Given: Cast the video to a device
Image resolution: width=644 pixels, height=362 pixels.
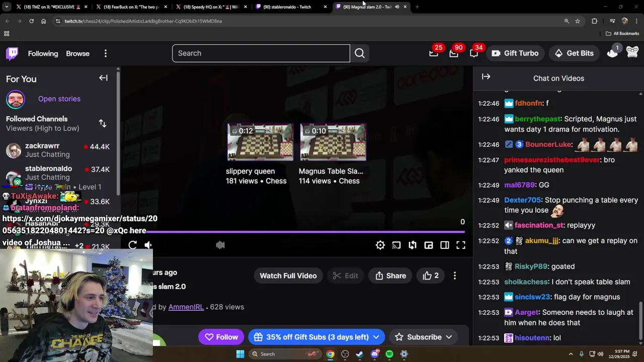Looking at the screenshot, I should click(396, 245).
